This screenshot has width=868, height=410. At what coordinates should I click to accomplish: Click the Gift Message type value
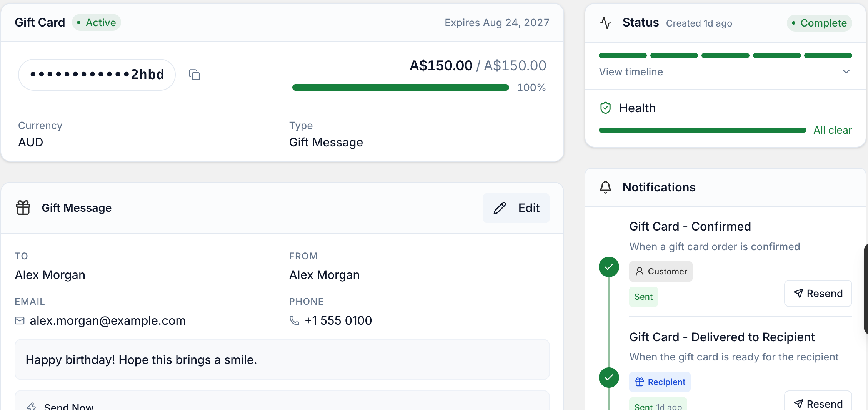(326, 142)
